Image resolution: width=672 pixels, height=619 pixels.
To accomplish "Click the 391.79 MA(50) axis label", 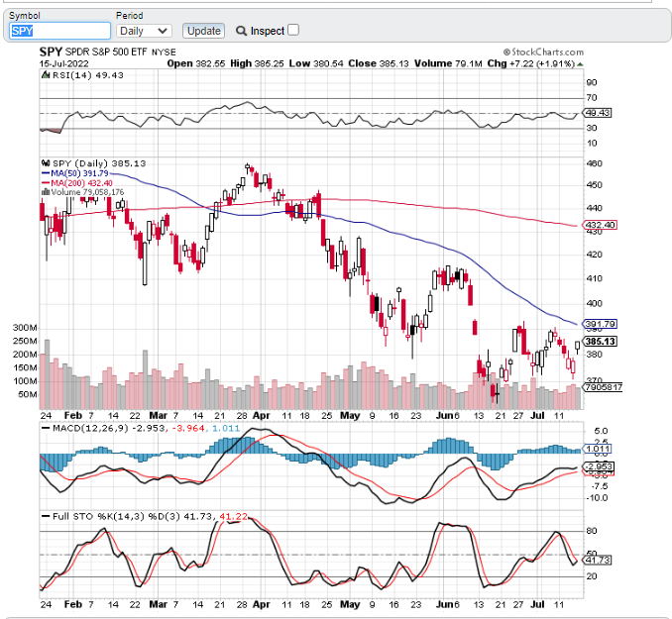I will (600, 324).
